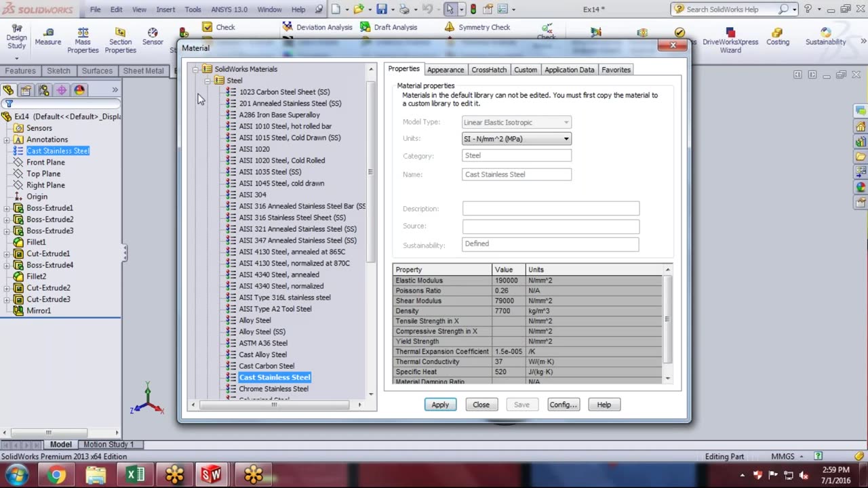Screen dimensions: 868x488
Task: Select Alloy Steel material
Action: point(255,321)
